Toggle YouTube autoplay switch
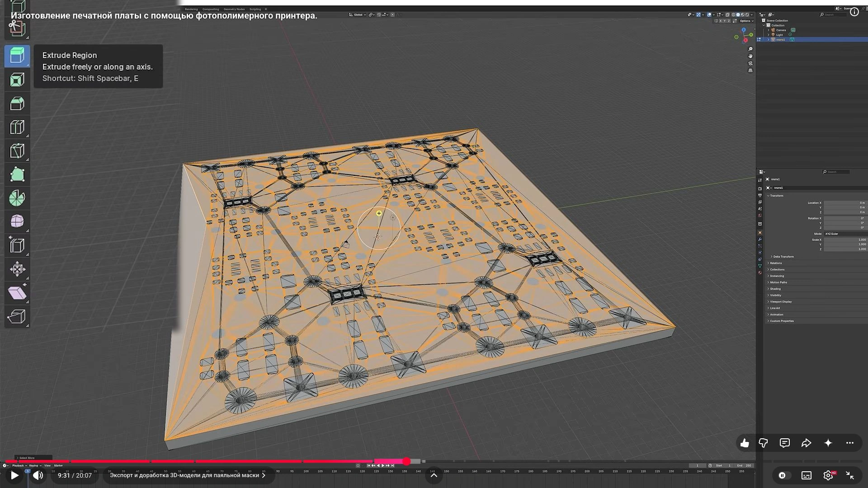The image size is (868, 488). click(784, 475)
